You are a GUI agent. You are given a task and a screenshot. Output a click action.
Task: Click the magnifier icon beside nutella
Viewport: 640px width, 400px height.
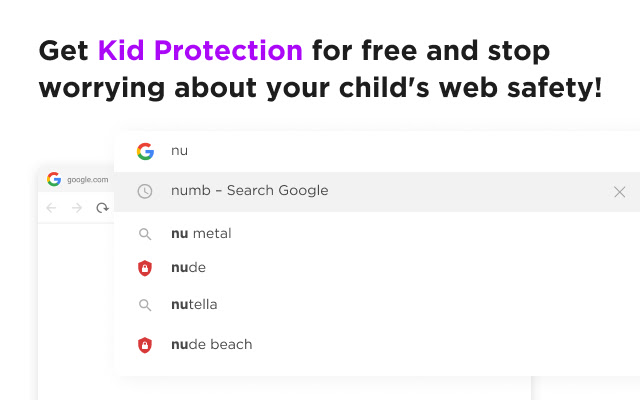145,305
